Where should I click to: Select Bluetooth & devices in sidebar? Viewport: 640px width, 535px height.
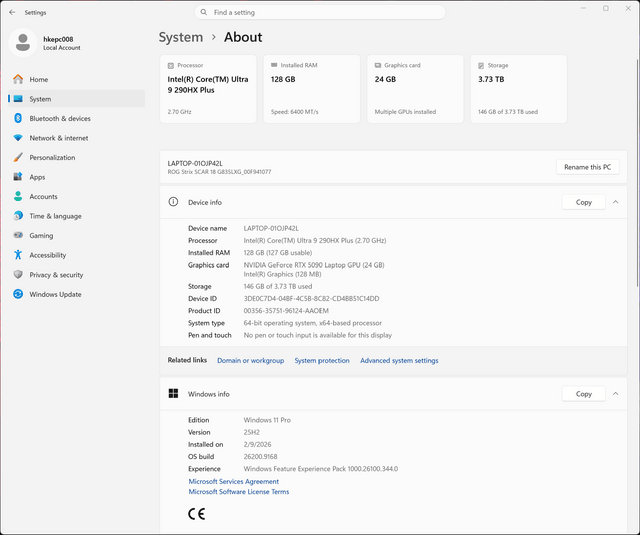click(x=76, y=118)
